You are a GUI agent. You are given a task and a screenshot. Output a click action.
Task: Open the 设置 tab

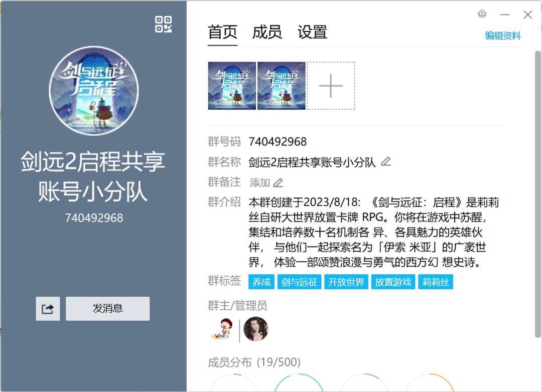(x=312, y=33)
